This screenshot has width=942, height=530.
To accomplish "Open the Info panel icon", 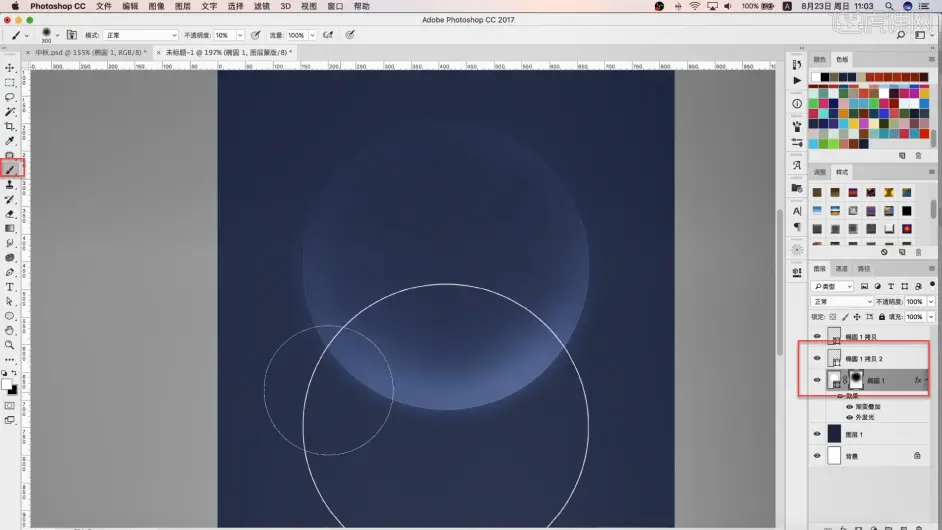I will tap(797, 103).
